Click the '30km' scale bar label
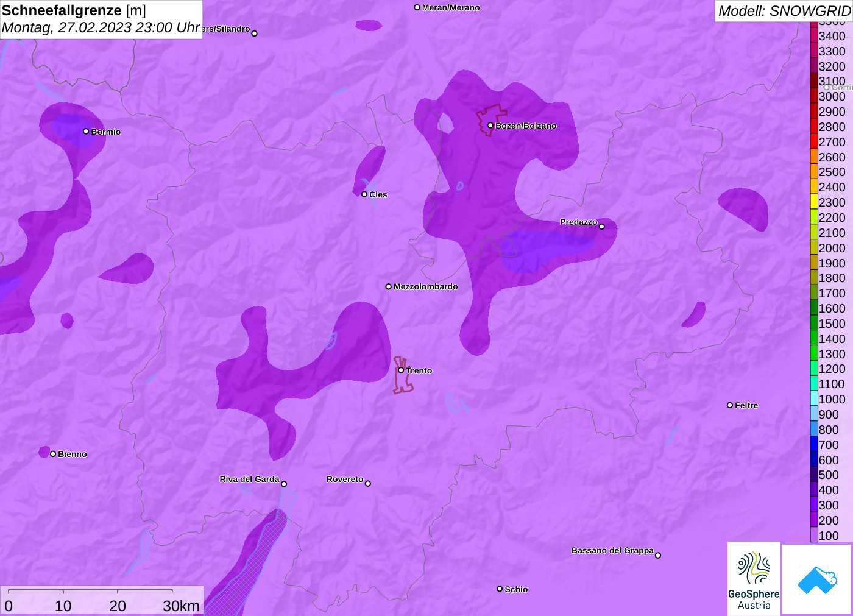The height and width of the screenshot is (616, 853). (181, 606)
